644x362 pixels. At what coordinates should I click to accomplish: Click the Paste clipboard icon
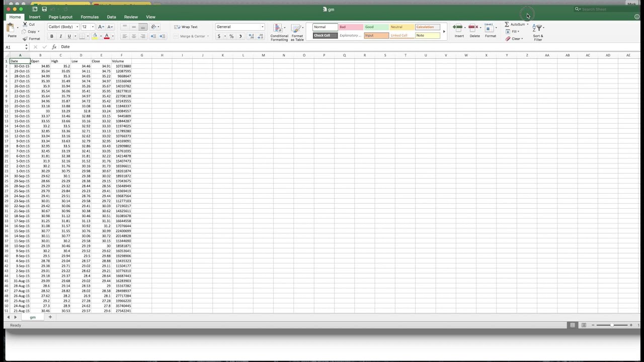[x=11, y=29]
